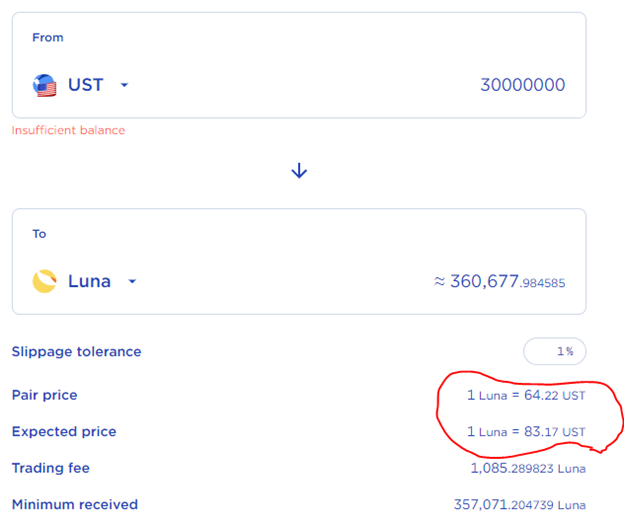Click the Insufficient balance warning text
Viewport: 624px width, 522px height.
(x=68, y=130)
